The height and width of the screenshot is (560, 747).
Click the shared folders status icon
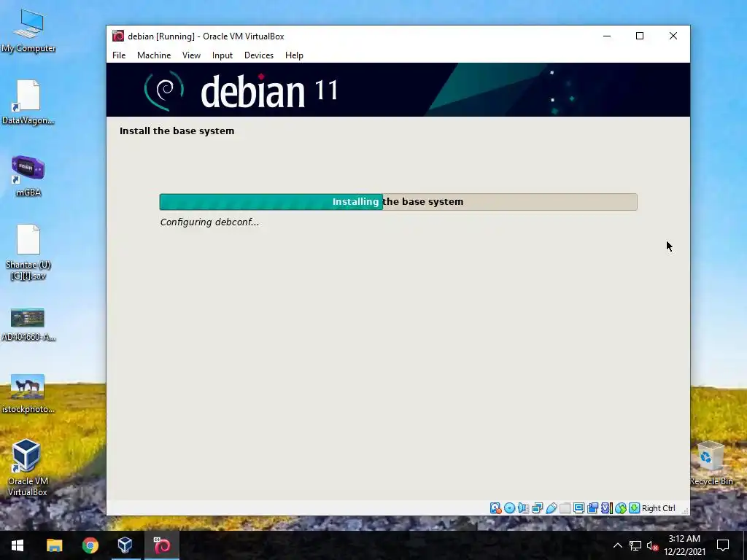565,508
